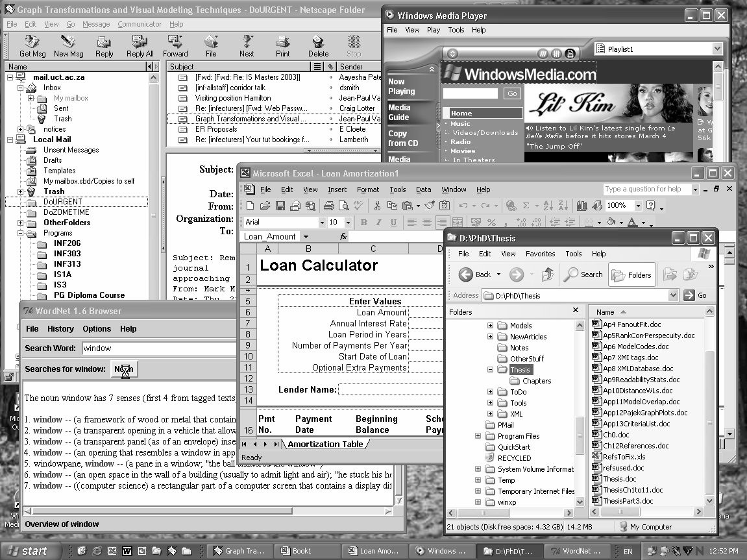Click Excel's Save toolbar icon
The width and height of the screenshot is (747, 560).
tap(280, 206)
